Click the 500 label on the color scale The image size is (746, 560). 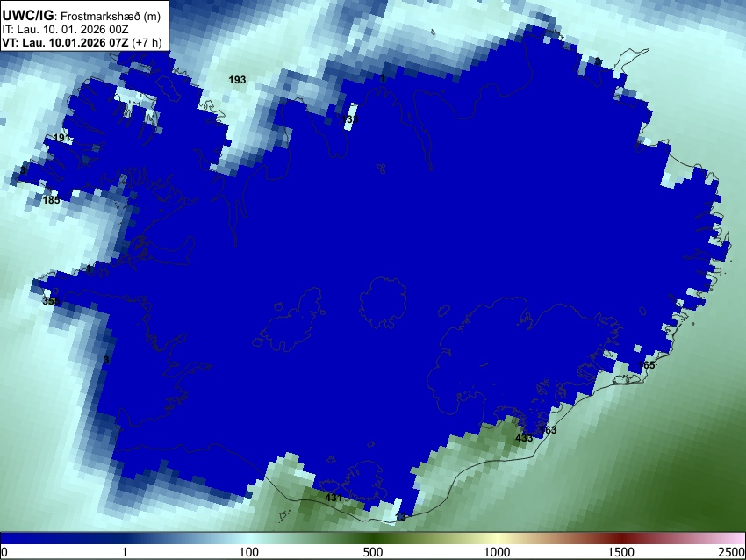[373, 552]
